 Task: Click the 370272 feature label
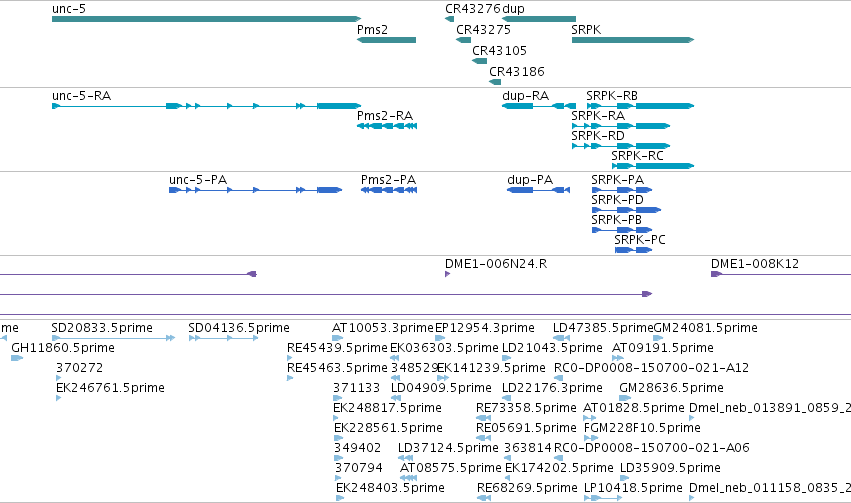coord(79,368)
